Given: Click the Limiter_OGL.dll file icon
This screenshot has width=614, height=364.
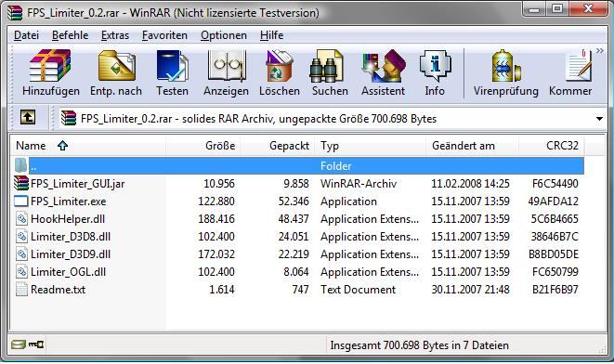Looking at the screenshot, I should pyautogui.click(x=21, y=271).
